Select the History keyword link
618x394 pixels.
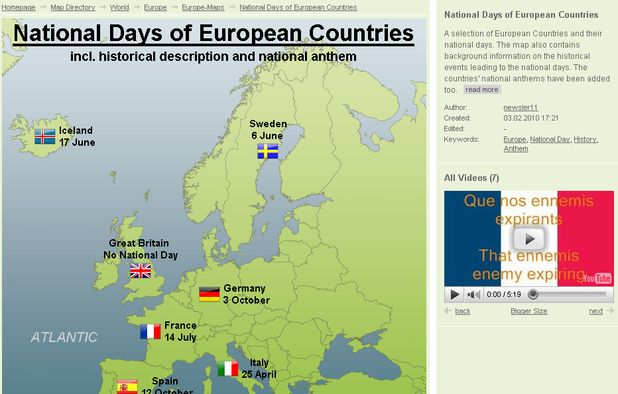point(585,139)
